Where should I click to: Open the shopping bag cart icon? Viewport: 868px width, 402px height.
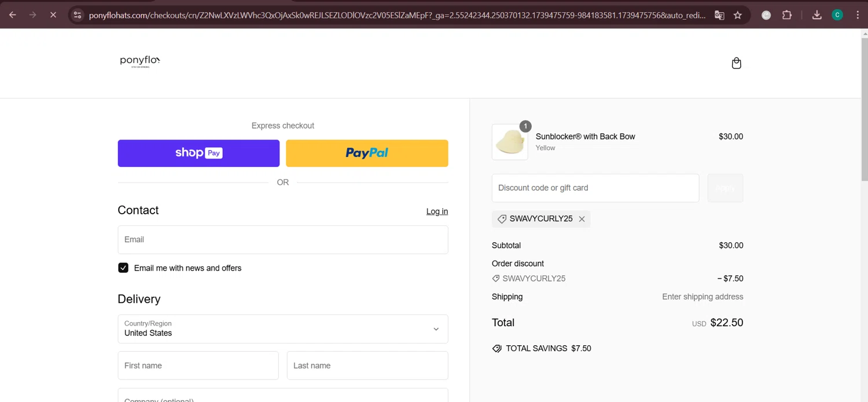coord(736,63)
